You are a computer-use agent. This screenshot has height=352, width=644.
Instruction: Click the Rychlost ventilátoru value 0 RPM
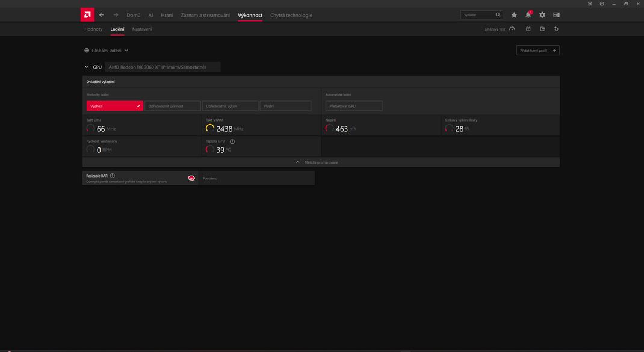pos(99,150)
